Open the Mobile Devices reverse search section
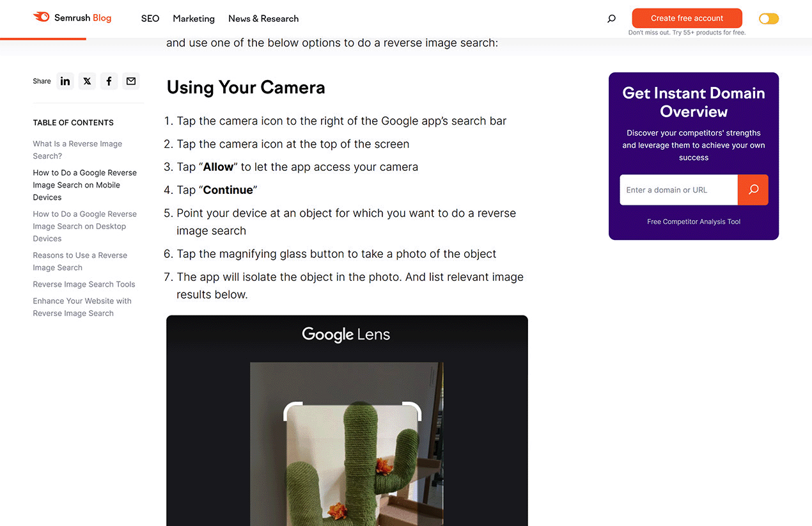812x526 pixels. (x=84, y=184)
